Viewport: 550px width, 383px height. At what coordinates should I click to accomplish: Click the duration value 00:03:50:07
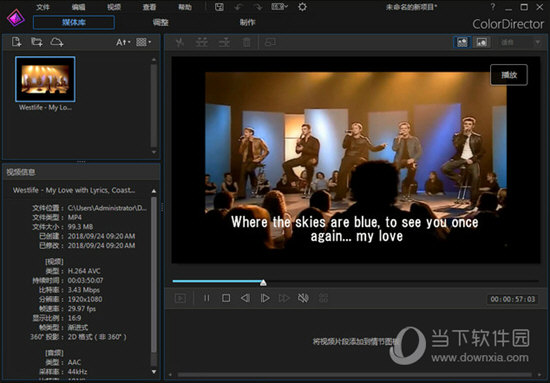(85, 281)
